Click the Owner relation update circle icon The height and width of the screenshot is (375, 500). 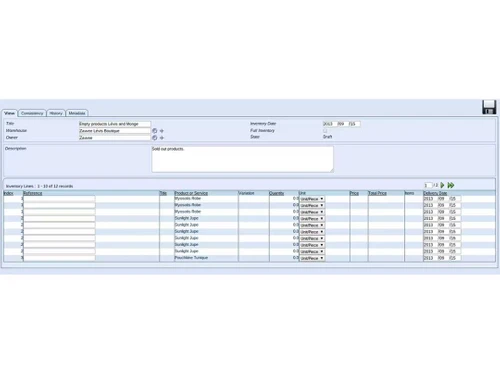click(155, 138)
